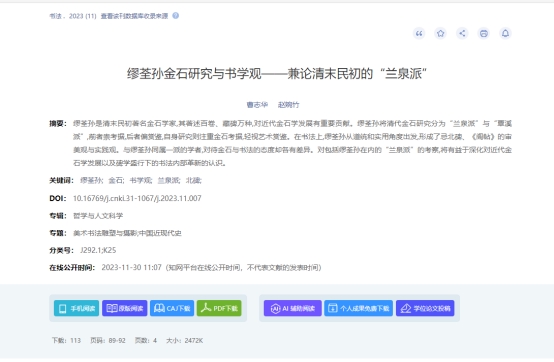
Task: Click the 美术书法雕塑与摄影;中国近现代史 topic text
Action: (x=127, y=233)
